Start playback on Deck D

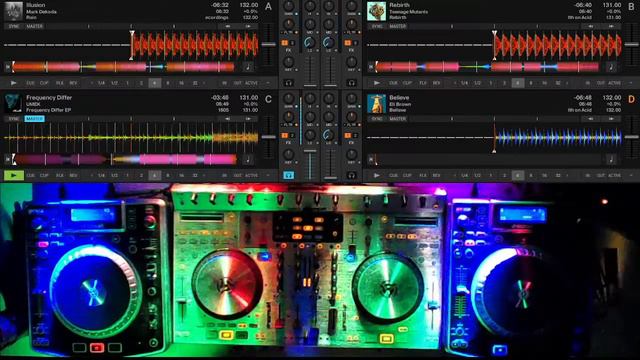(376, 176)
